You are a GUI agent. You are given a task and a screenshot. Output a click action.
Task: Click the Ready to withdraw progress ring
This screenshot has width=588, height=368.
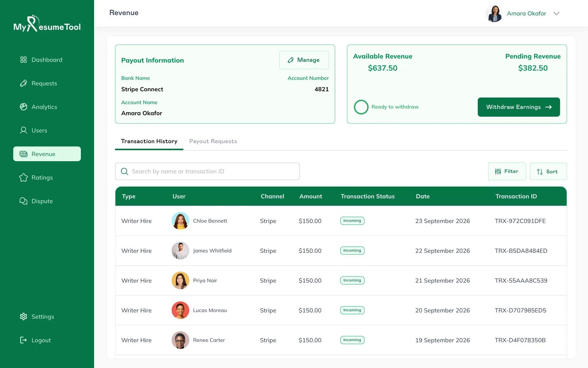pos(361,107)
